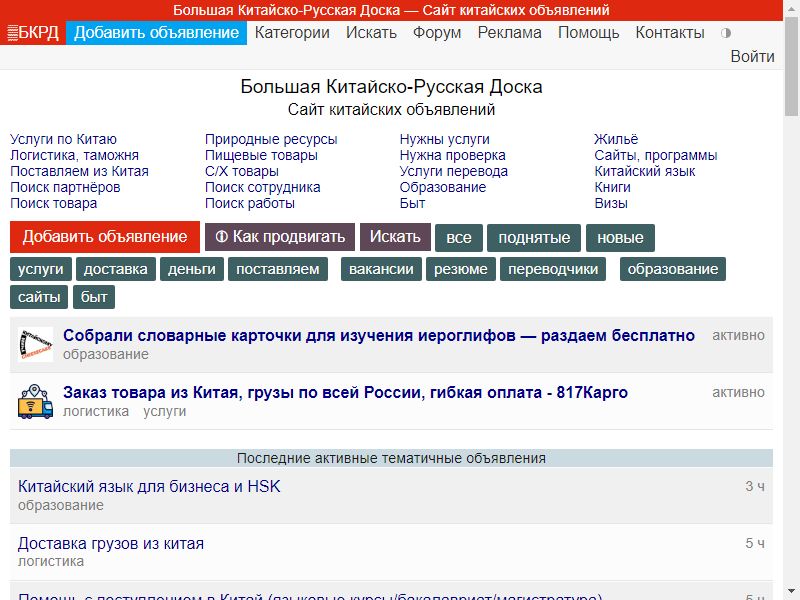
Task: Open С/Х товары category
Action: point(242,171)
